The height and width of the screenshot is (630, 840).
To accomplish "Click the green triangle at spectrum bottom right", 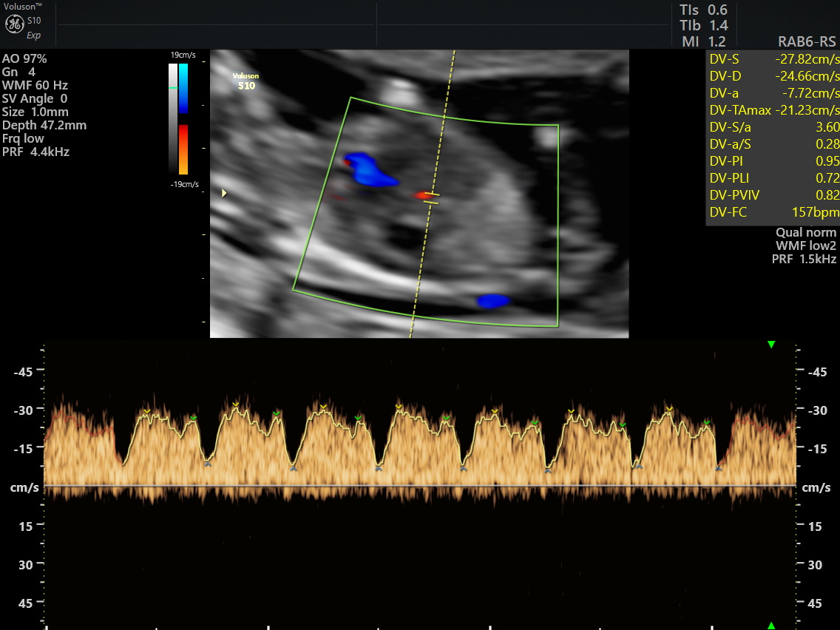I will pyautogui.click(x=771, y=626).
